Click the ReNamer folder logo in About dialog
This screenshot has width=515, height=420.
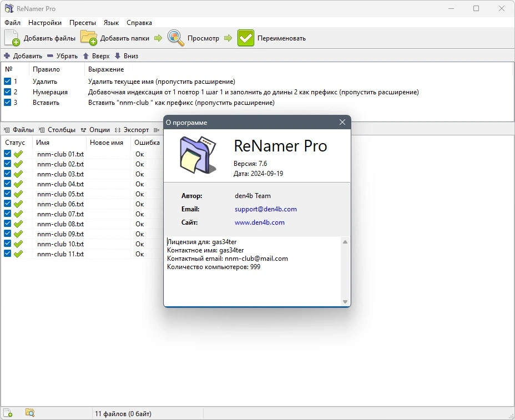tap(198, 155)
